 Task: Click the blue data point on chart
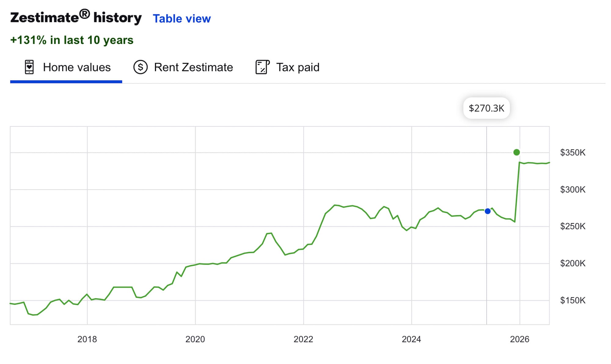tap(488, 211)
